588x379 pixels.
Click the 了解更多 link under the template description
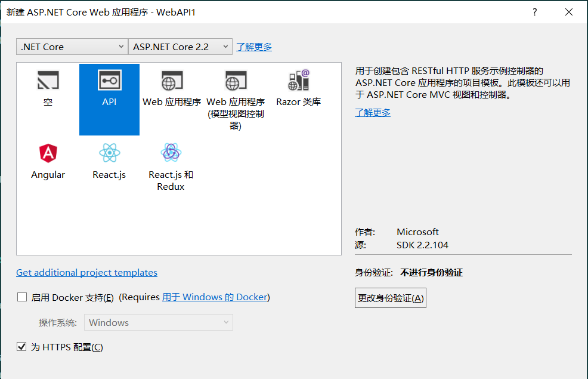373,113
